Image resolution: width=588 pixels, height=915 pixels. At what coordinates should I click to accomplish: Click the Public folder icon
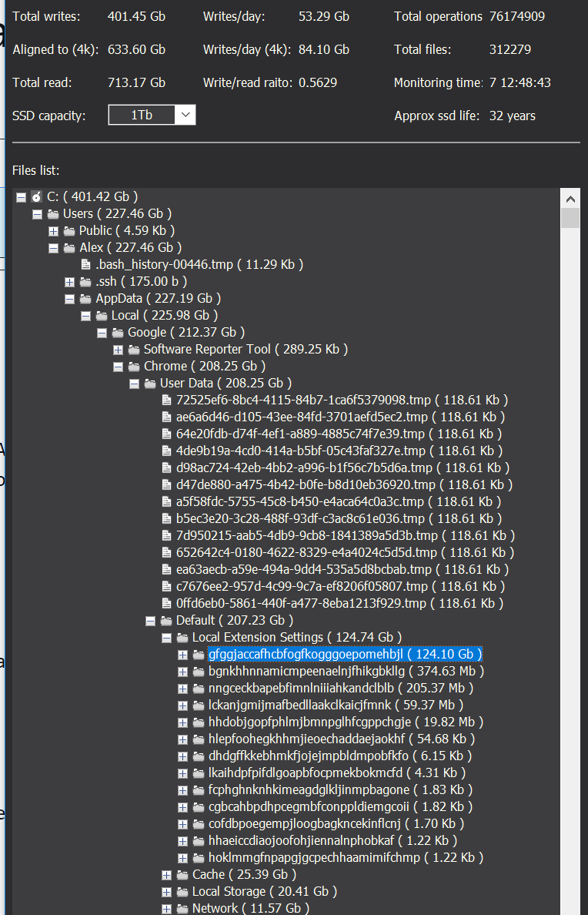tap(69, 231)
